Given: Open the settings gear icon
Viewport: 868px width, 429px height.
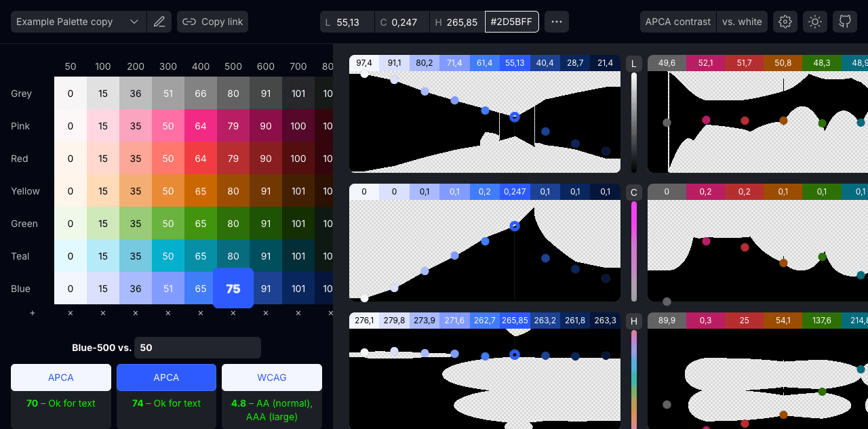Looking at the screenshot, I should 785,22.
